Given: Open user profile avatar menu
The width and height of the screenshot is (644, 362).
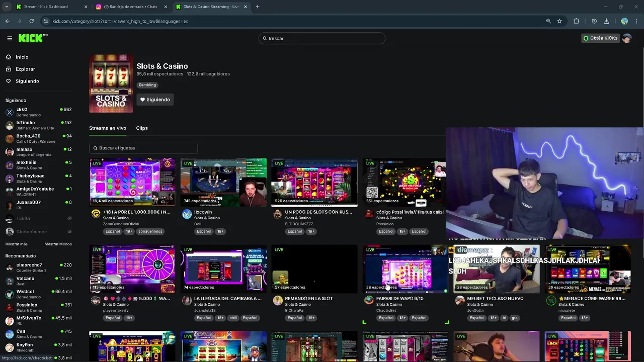Looking at the screenshot, I should [627, 38].
